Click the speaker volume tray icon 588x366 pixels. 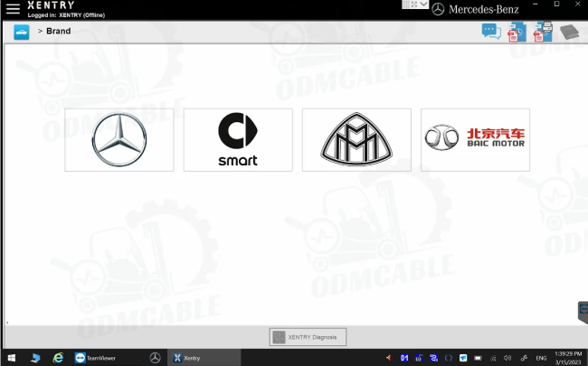507,358
